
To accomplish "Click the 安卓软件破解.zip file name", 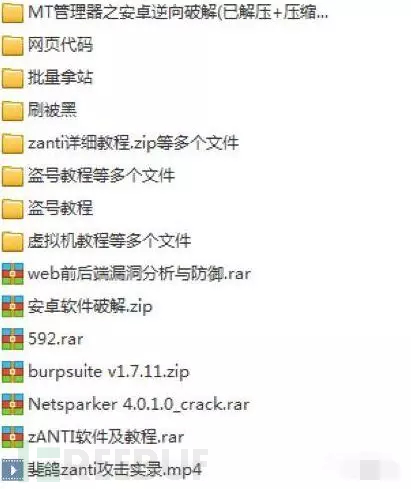I will click(90, 306).
